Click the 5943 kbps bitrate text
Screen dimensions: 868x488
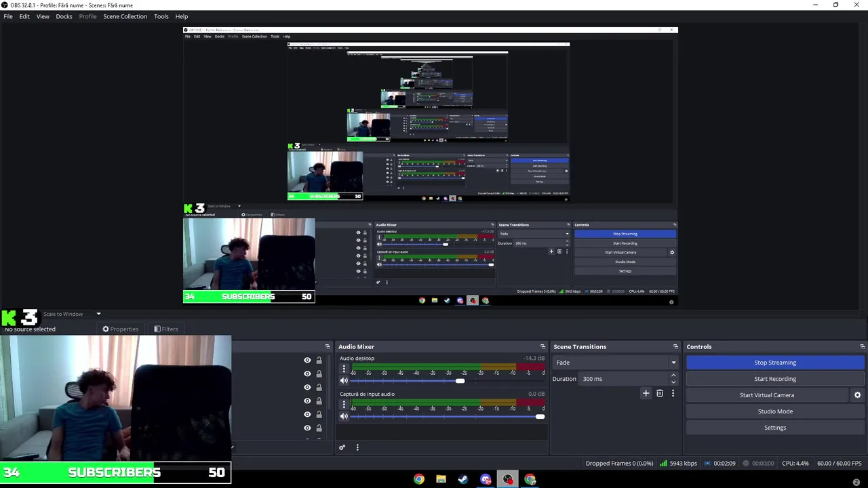pyautogui.click(x=683, y=464)
